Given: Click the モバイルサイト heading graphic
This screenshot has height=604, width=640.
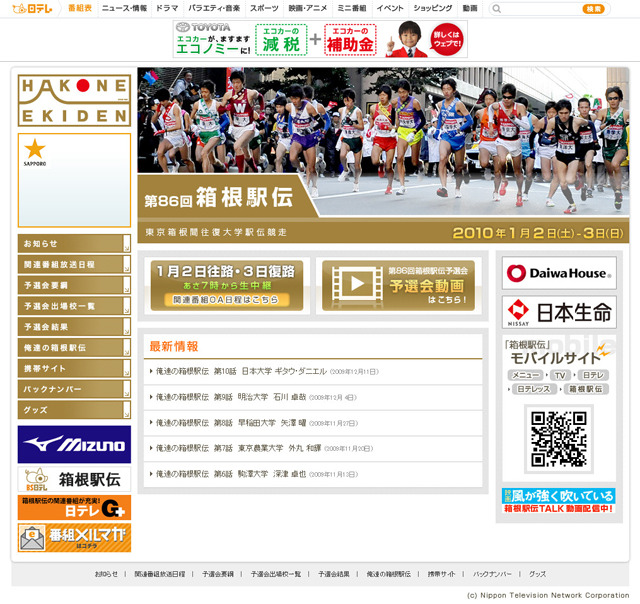Looking at the screenshot, I should point(557,353).
